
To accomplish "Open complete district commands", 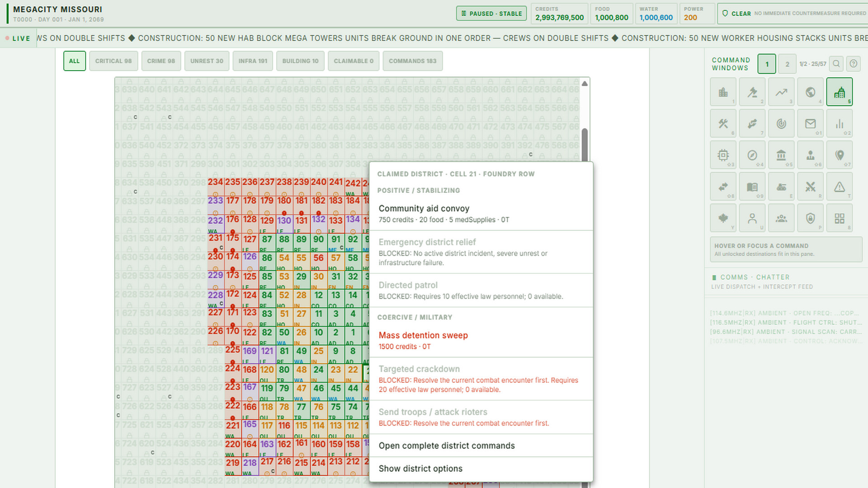I will pos(481,446).
